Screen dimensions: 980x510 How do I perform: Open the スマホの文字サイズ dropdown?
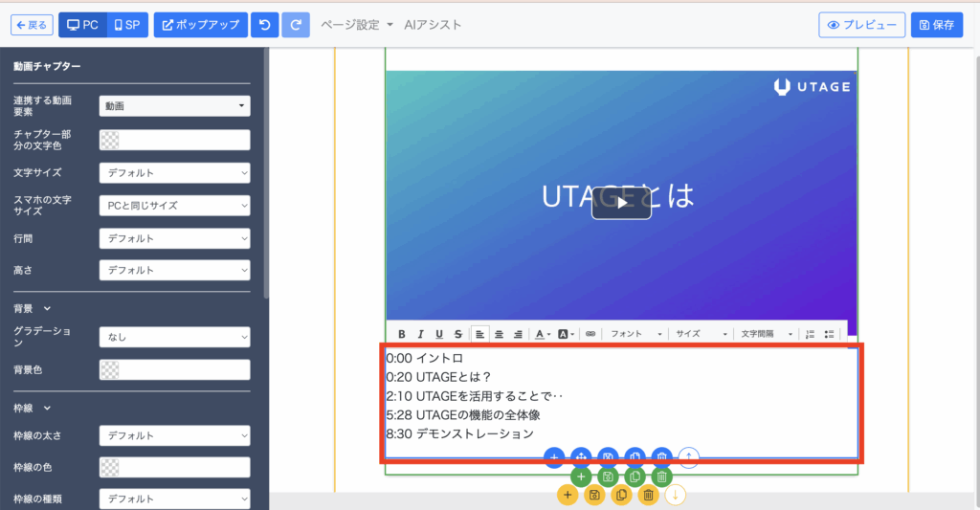175,206
